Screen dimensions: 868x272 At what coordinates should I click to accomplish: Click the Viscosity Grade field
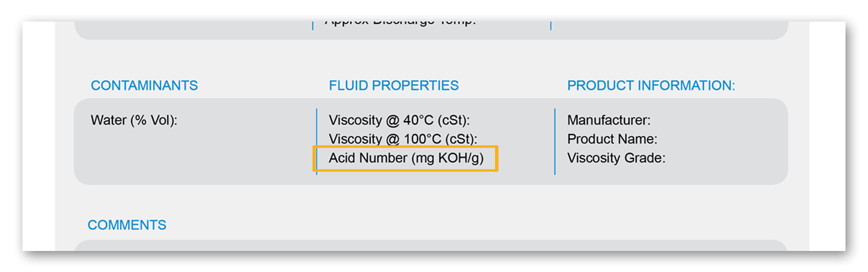[616, 158]
